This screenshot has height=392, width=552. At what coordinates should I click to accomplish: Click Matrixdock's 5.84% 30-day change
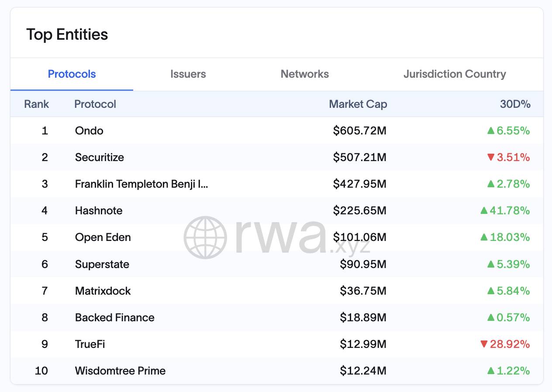coord(509,291)
